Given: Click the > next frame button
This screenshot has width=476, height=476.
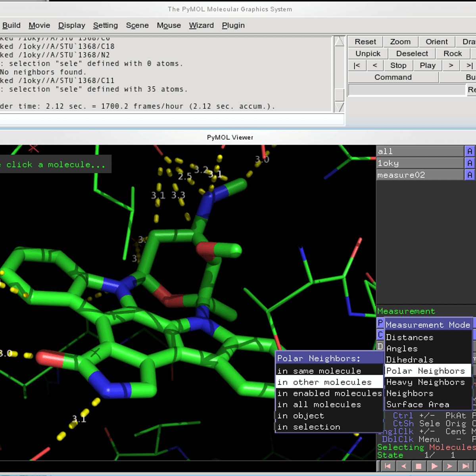Looking at the screenshot, I should [451, 65].
